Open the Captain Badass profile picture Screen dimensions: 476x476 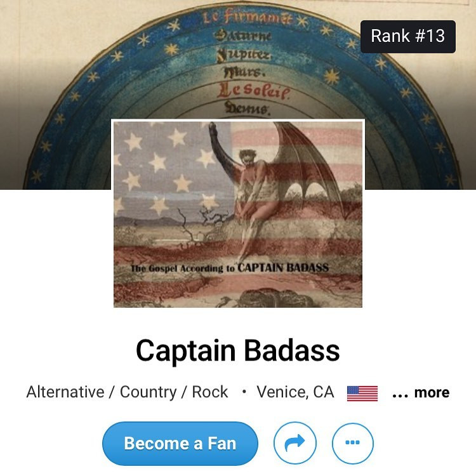click(238, 214)
